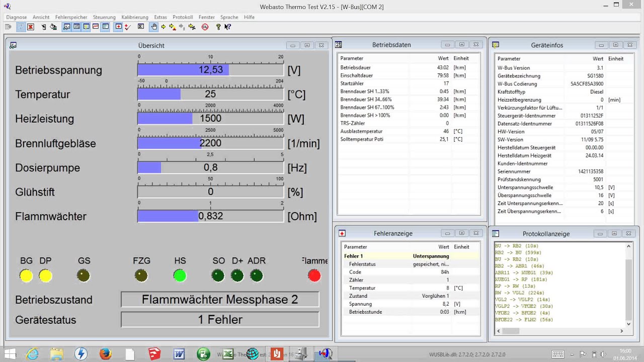Click the greyed-out arrow toolbar icon

[x=182, y=27]
